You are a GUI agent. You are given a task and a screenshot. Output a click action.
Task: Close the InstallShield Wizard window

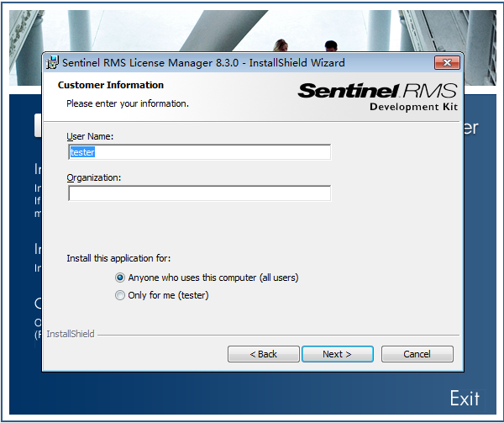tap(447, 62)
